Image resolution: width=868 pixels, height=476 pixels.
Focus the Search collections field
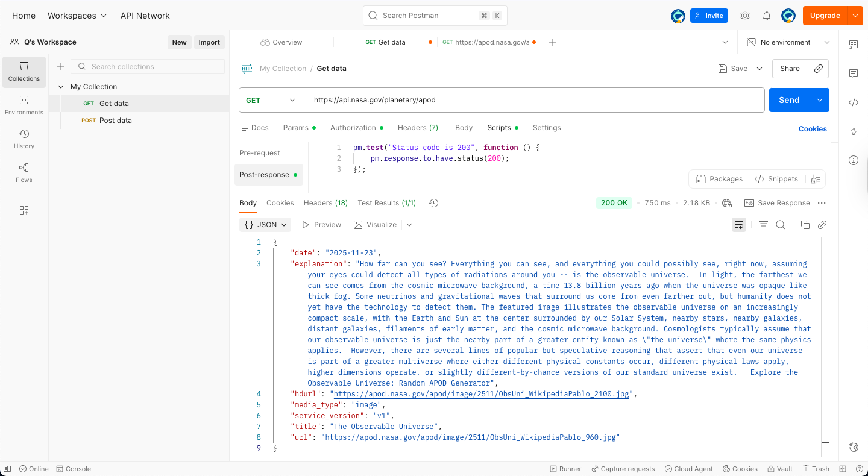coord(148,66)
